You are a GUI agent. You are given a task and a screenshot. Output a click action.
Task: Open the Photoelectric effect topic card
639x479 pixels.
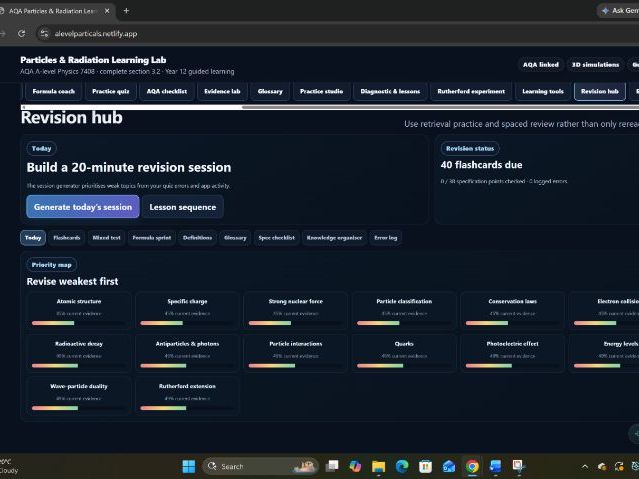(512, 353)
